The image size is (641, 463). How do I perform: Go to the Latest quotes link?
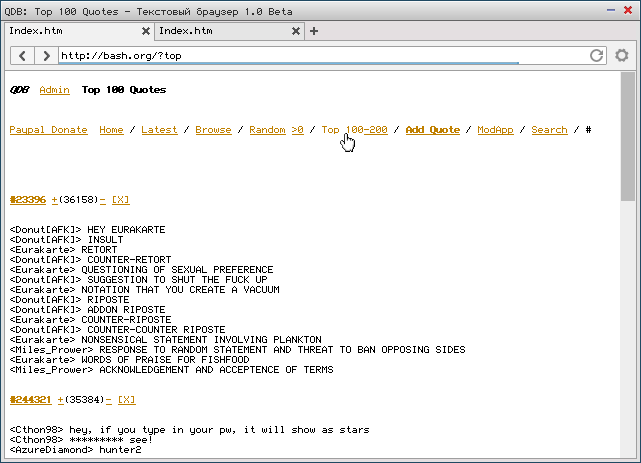click(159, 130)
